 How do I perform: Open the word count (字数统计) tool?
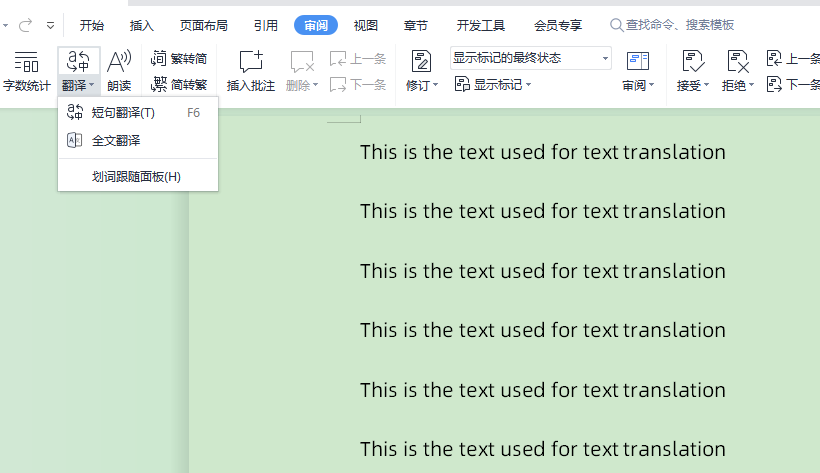tap(26, 72)
